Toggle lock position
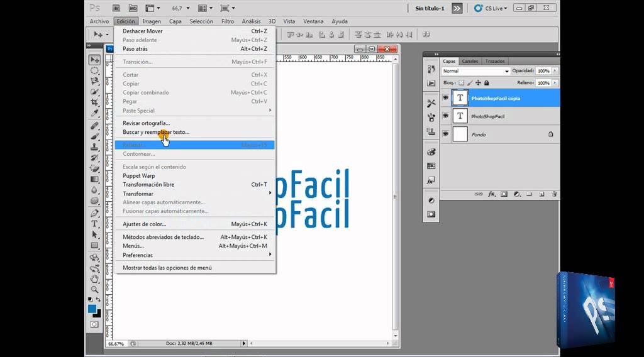 tap(478, 83)
